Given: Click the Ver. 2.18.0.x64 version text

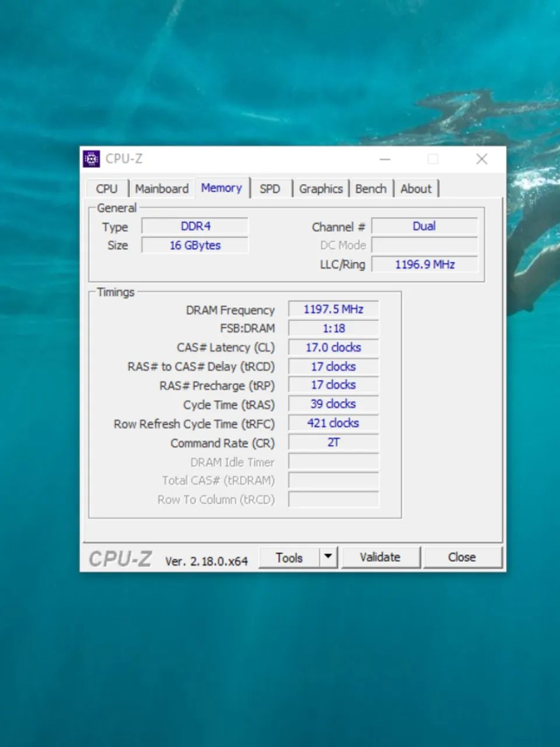Looking at the screenshot, I should point(206,561).
